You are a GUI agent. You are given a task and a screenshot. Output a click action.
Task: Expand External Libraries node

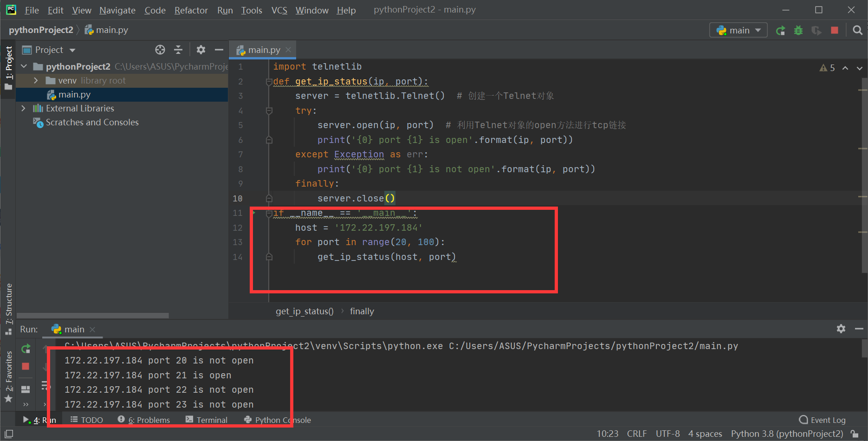pyautogui.click(x=23, y=108)
